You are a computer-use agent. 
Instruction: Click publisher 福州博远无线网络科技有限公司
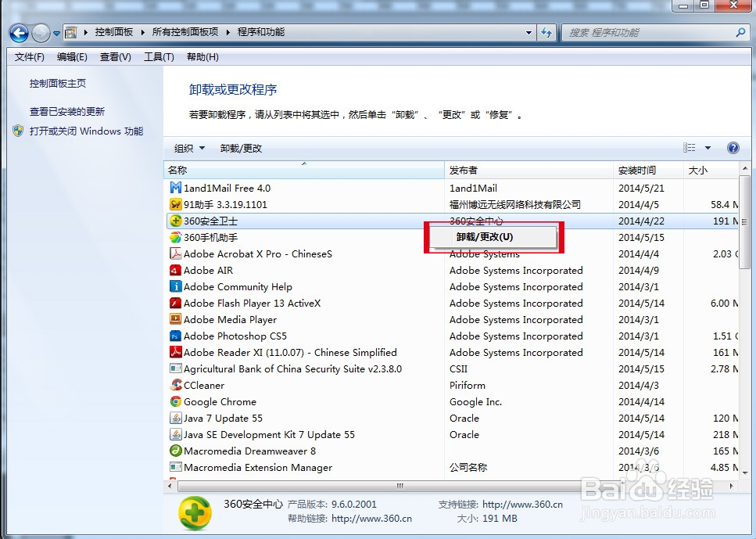515,205
